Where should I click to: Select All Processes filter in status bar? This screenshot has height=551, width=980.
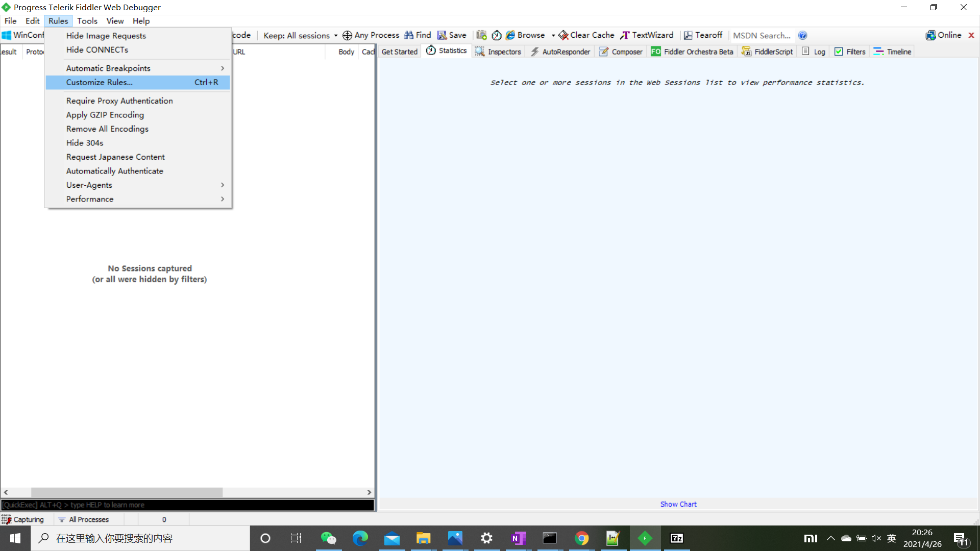(84, 519)
